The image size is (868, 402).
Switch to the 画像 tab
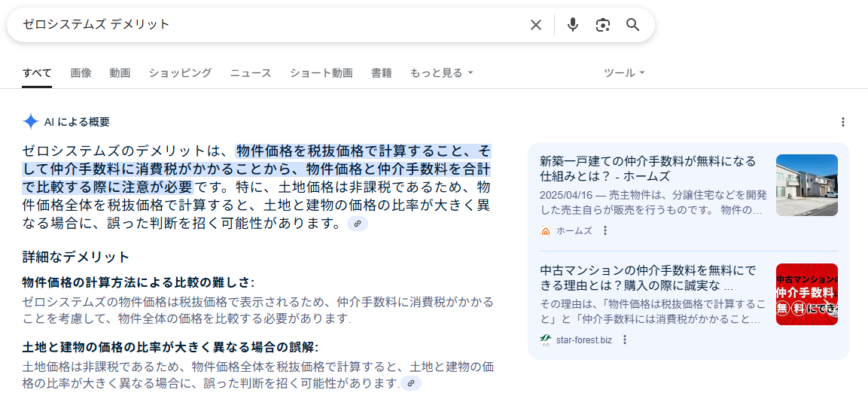coord(81,73)
